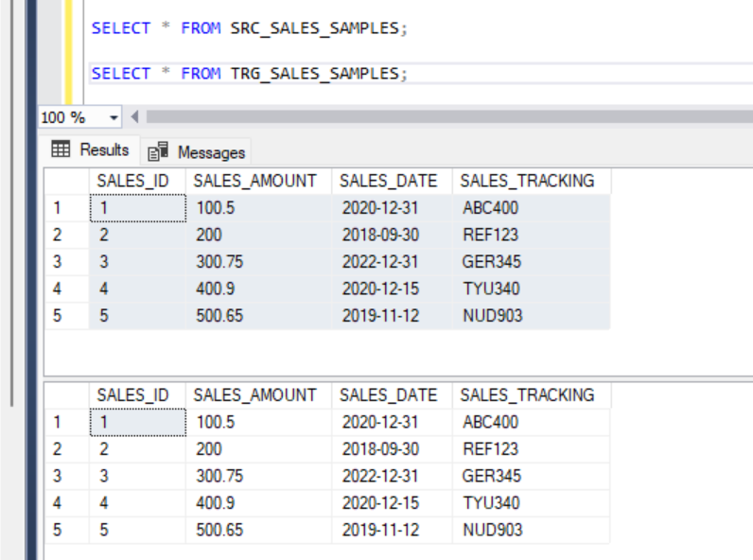Open the 100 % zoom dropdown
The image size is (753, 560).
click(x=114, y=117)
